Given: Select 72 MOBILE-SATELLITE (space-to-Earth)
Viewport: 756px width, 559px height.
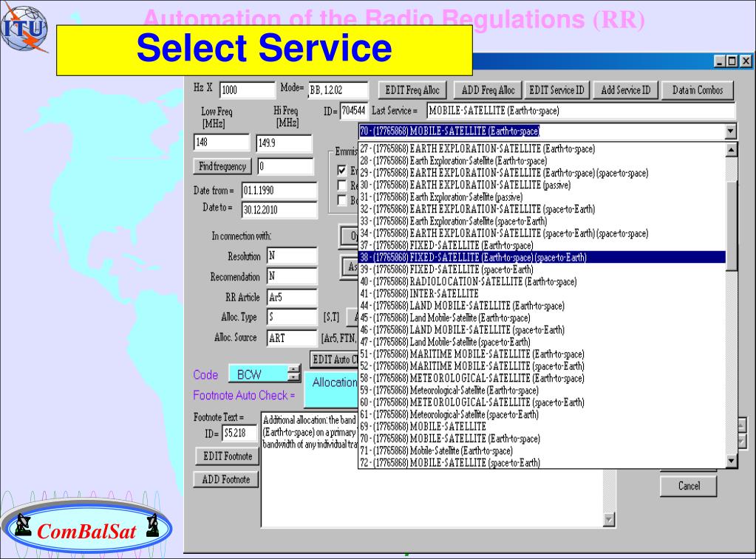Looking at the screenshot, I should tap(542, 462).
